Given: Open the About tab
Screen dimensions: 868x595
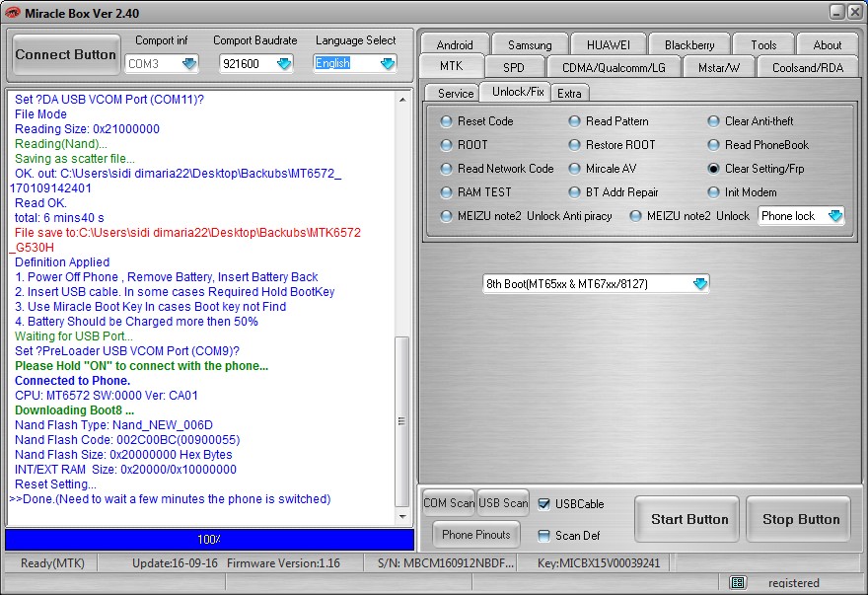Looking at the screenshot, I should tap(827, 44).
